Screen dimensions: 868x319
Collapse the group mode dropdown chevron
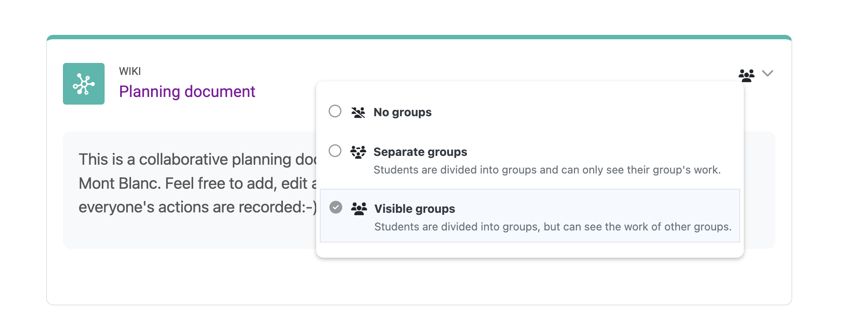point(767,73)
